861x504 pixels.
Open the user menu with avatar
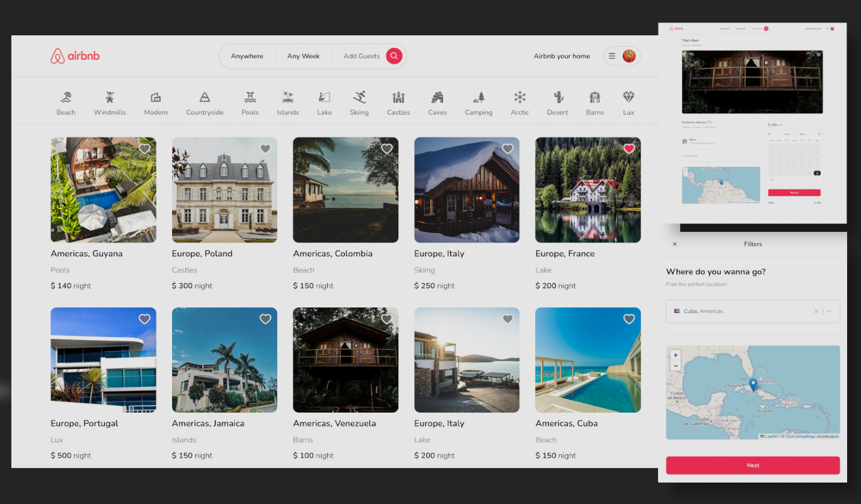[621, 56]
